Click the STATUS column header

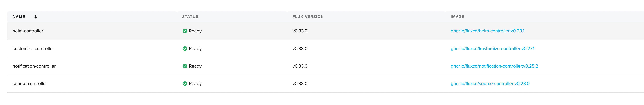click(x=190, y=17)
